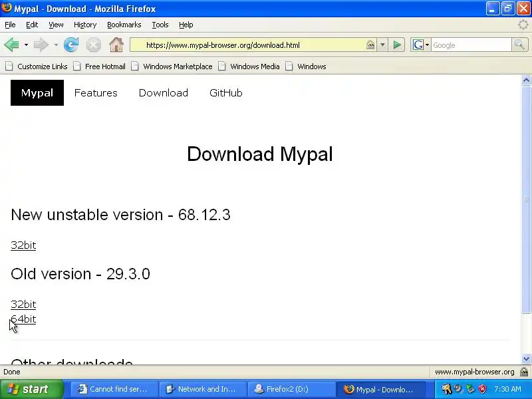Click the throbber activity icon by the menu bar
Screen dimensions: 532x399
[523, 25]
